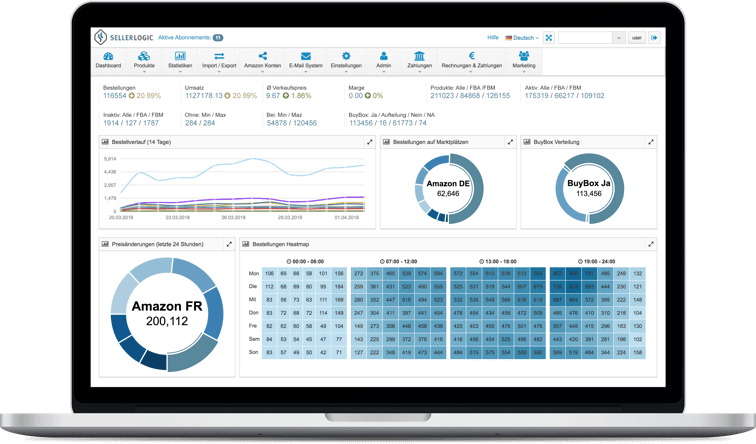Open the Statistiken menu
The image size is (756, 444).
coord(180,60)
